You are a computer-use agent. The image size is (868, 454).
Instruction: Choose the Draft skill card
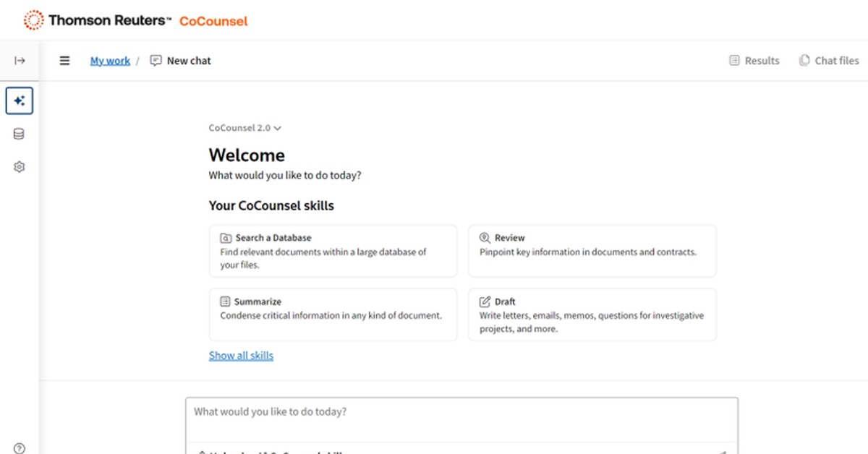click(x=592, y=314)
